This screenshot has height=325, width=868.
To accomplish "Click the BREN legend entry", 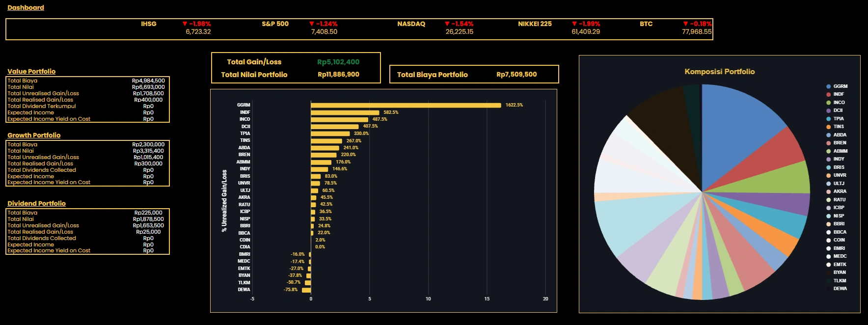I will click(836, 143).
